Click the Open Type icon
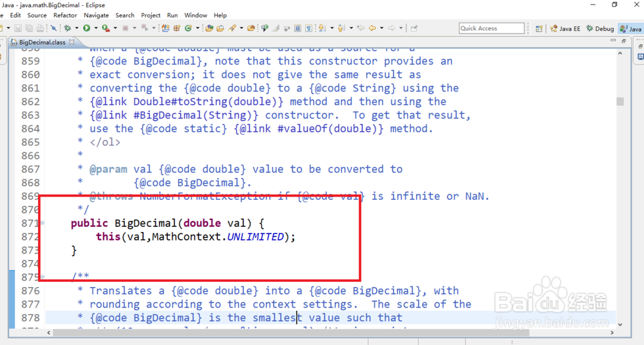The height and width of the screenshot is (345, 644). tap(209, 28)
